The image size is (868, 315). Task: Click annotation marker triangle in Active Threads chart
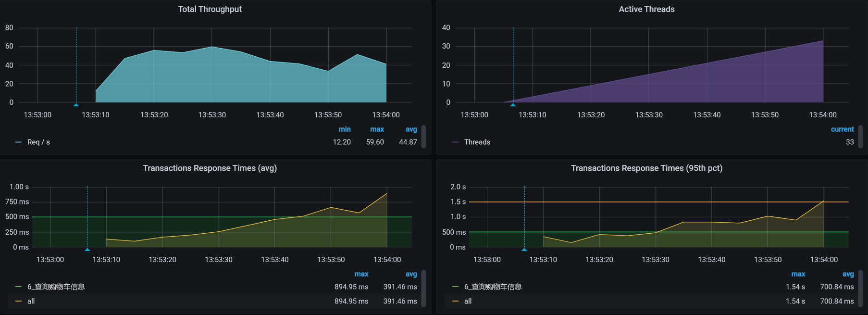click(513, 104)
